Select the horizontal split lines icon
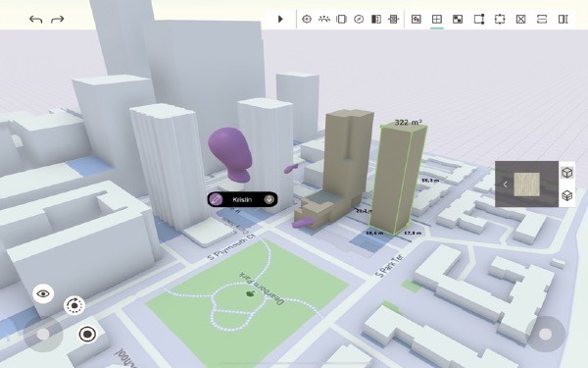The width and height of the screenshot is (588, 368). [542, 19]
